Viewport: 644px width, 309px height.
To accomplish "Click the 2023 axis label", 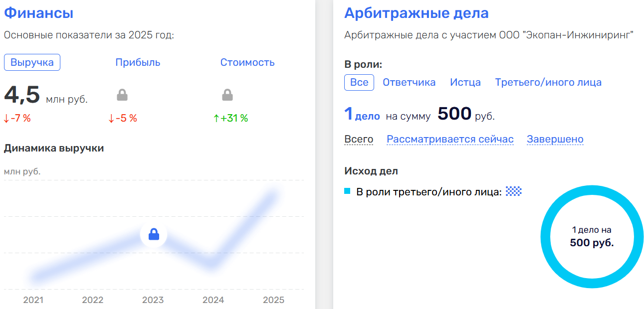I will (x=153, y=300).
